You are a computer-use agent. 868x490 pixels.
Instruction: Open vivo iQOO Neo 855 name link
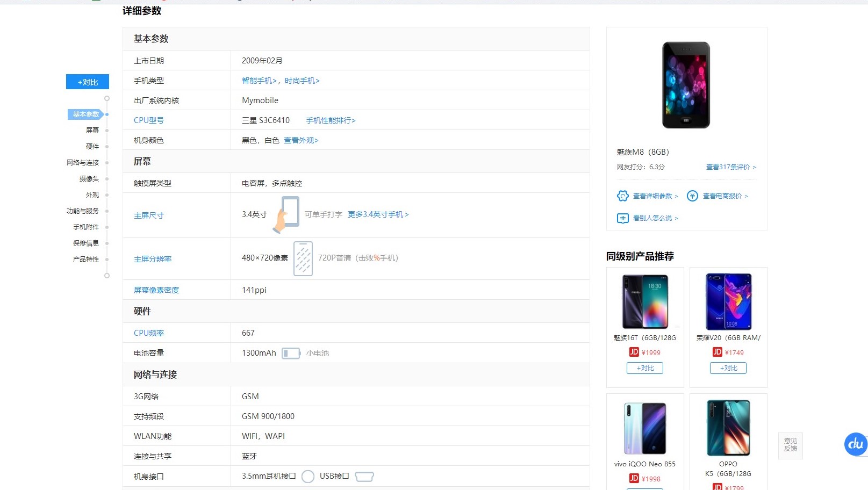645,464
